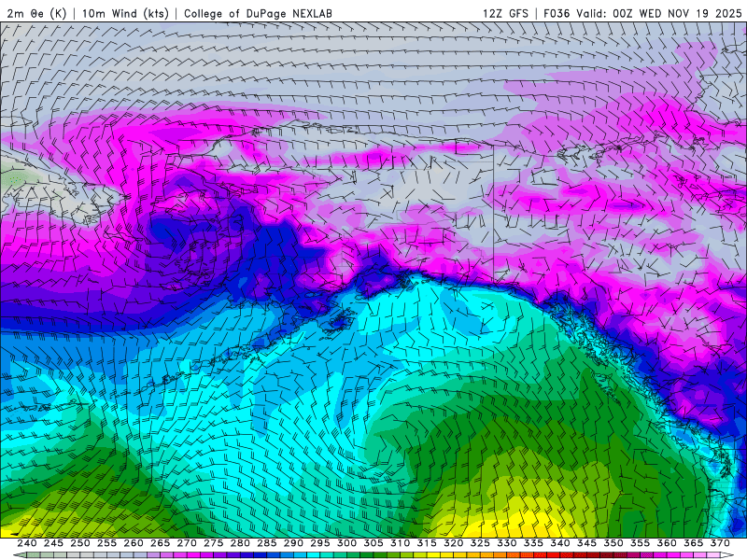Select the 265 value on the color scale
This screenshot has height=560, width=747.
pos(160,543)
